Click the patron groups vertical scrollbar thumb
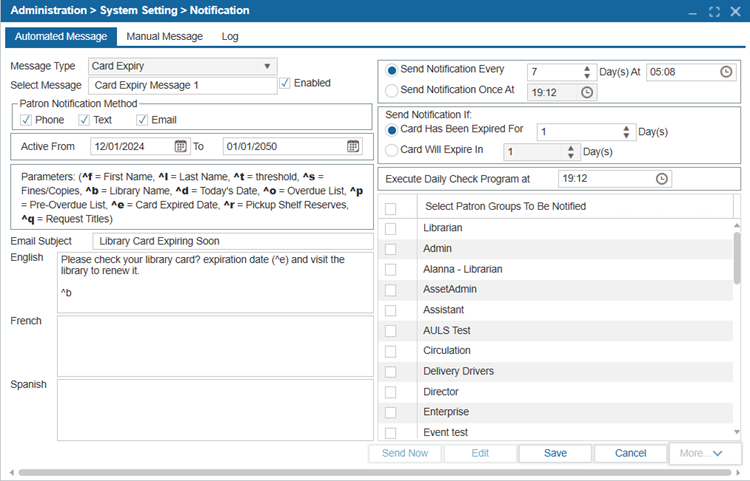The width and height of the screenshot is (750, 481). click(737, 257)
